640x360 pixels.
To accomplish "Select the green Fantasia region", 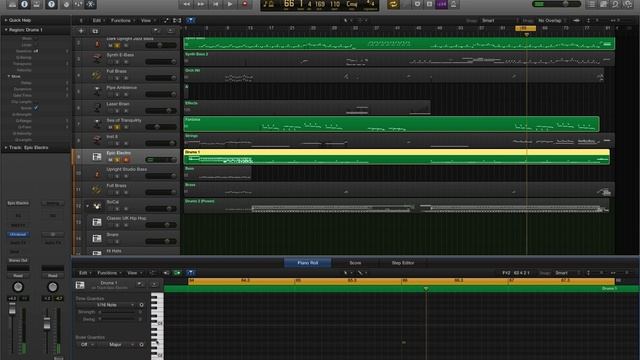I will pos(392,124).
